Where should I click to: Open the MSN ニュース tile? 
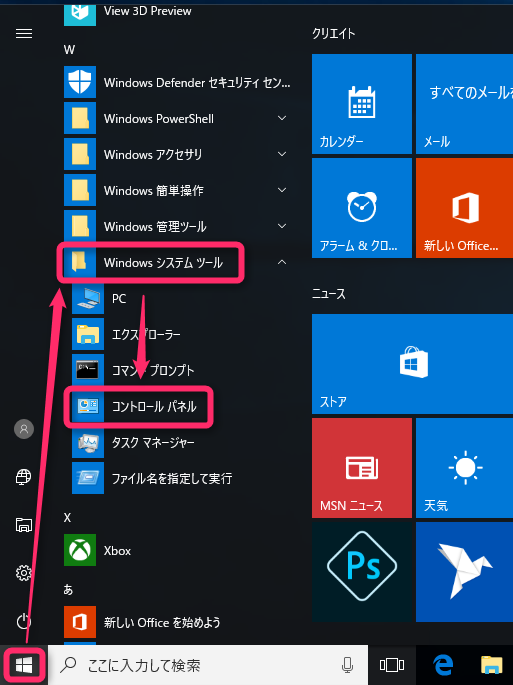tap(362, 468)
